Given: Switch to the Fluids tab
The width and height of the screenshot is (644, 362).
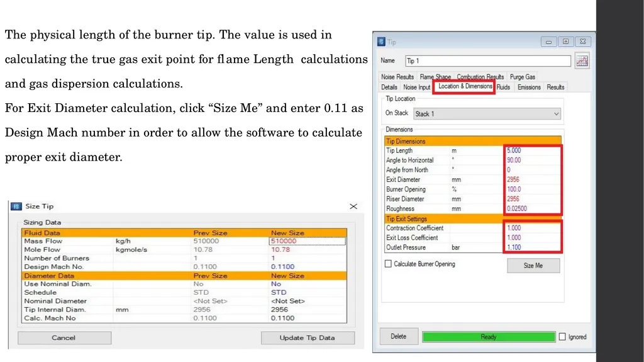Looking at the screenshot, I should click(503, 88).
